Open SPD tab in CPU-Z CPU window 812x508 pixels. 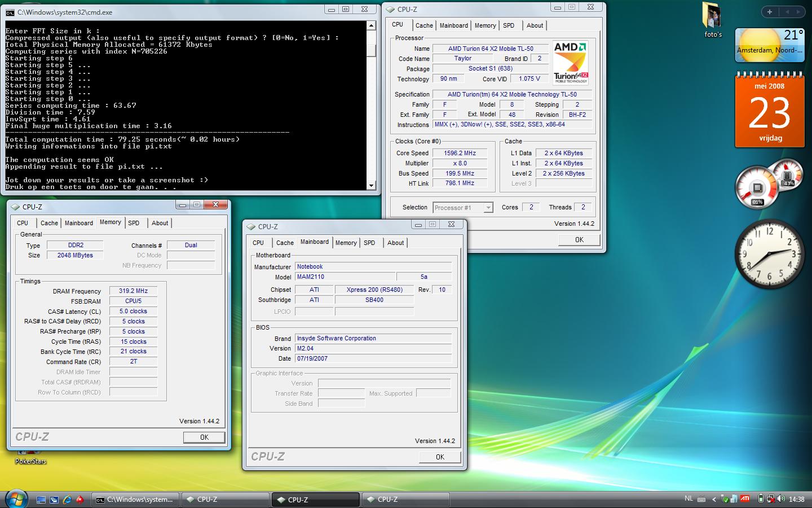point(509,25)
